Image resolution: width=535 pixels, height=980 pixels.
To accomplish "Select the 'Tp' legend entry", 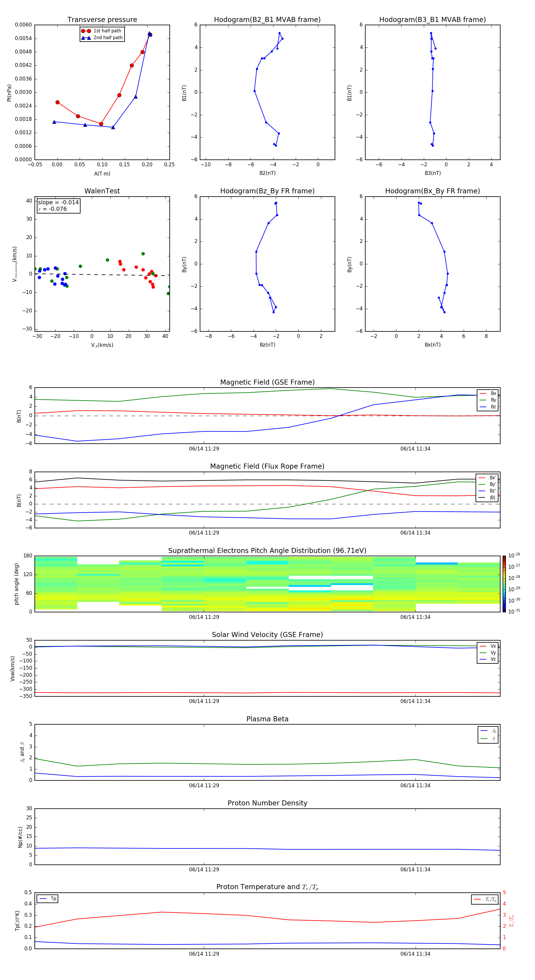I will (x=48, y=899).
